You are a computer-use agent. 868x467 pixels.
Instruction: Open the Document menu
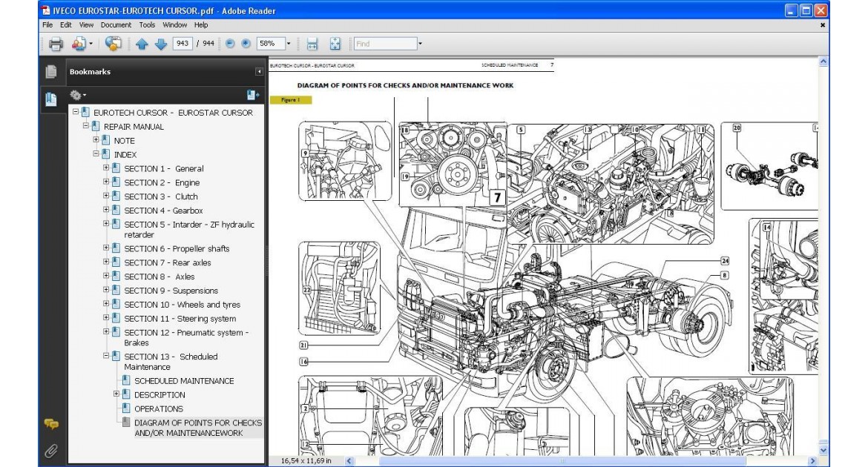click(116, 25)
